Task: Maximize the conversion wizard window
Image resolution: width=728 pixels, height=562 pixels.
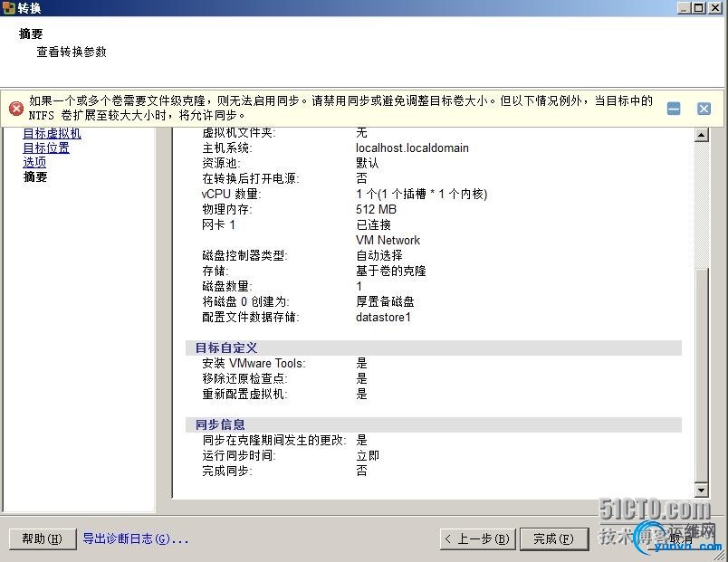Action: (700, 7)
